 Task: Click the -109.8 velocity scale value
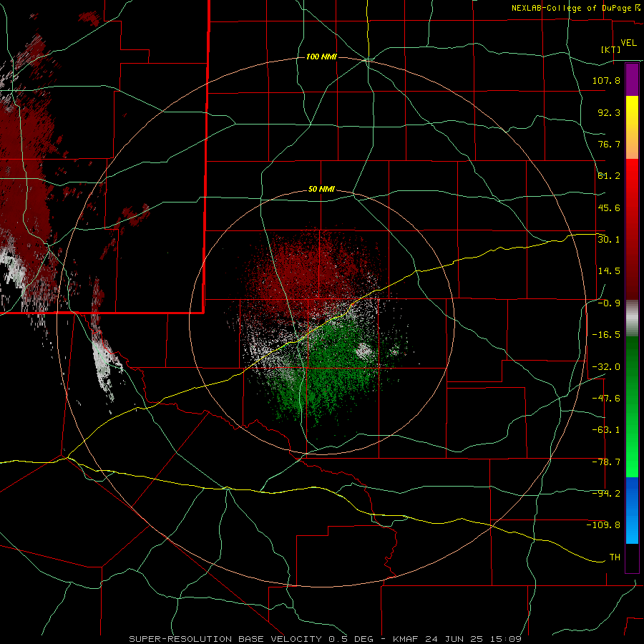603,525
